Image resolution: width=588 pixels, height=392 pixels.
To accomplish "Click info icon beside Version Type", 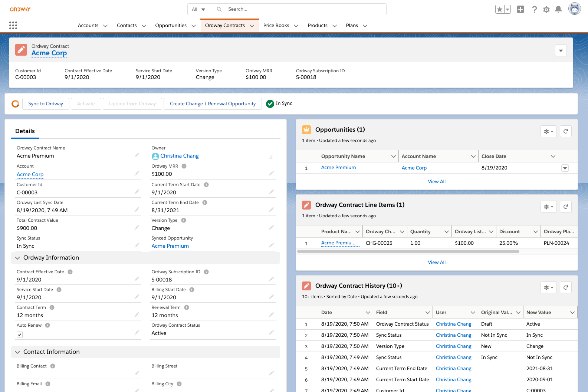I will click(184, 220).
